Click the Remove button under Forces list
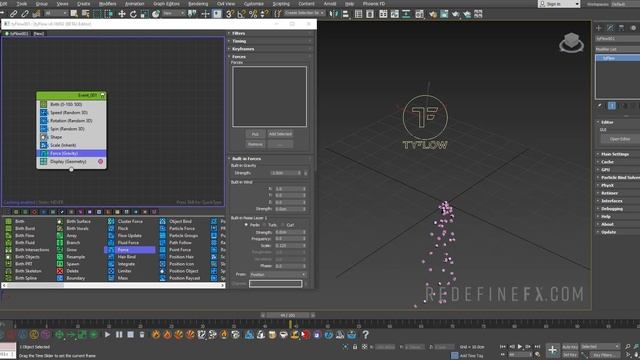Image resolution: width=640 pixels, height=360 pixels. click(255, 144)
